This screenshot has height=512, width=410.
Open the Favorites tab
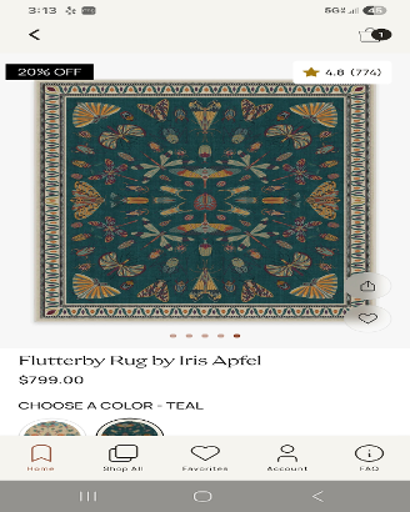coord(205,458)
